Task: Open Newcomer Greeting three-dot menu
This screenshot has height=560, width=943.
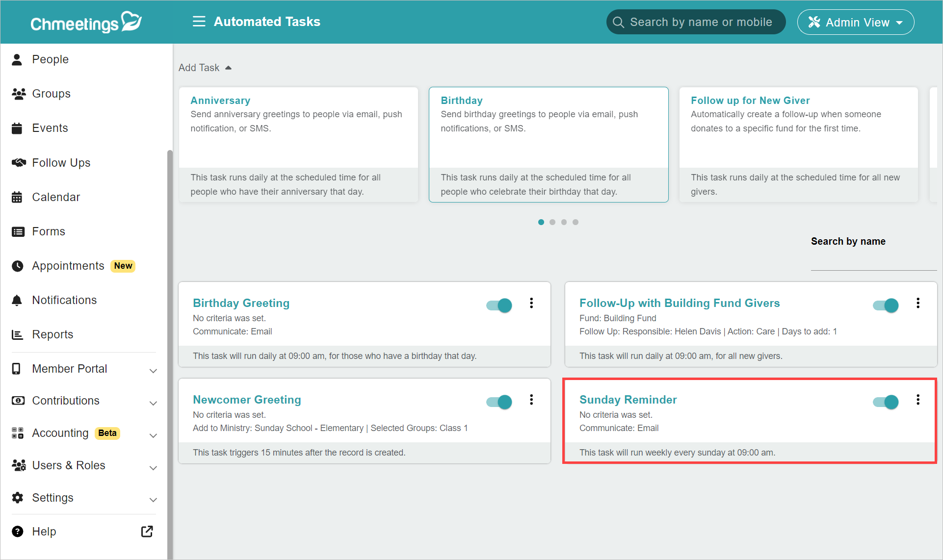Action: click(x=531, y=400)
